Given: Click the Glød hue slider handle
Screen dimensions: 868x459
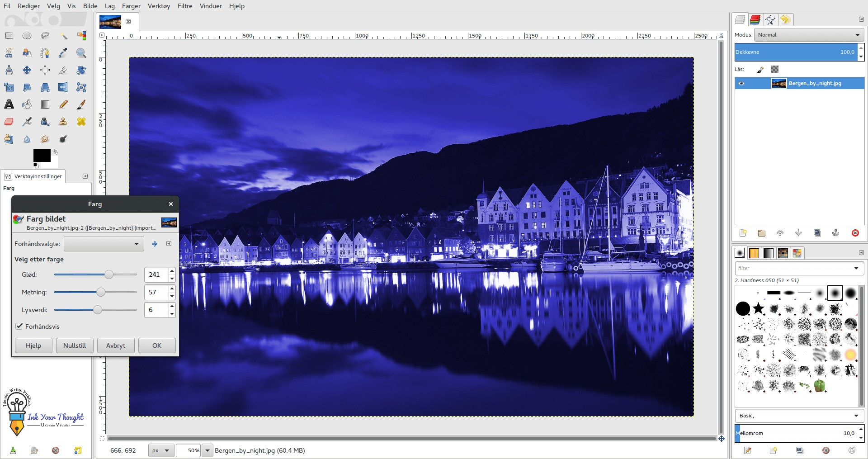Looking at the screenshot, I should pyautogui.click(x=109, y=274).
